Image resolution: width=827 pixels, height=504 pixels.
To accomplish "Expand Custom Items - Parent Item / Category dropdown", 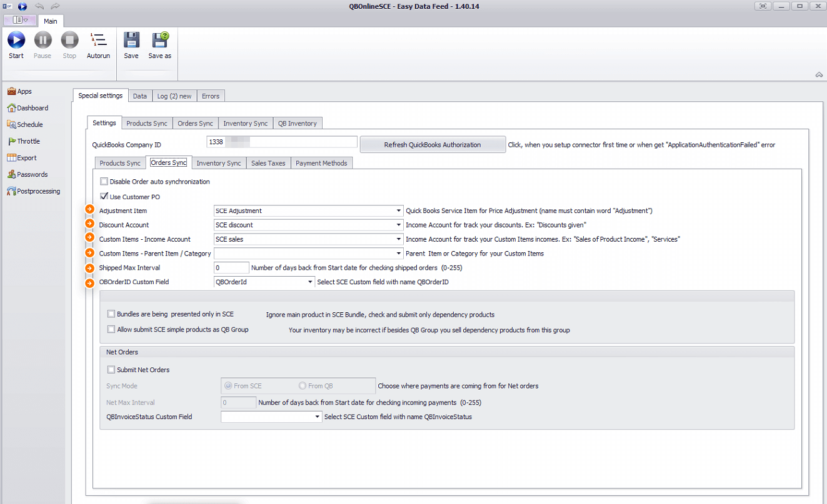I will point(398,254).
